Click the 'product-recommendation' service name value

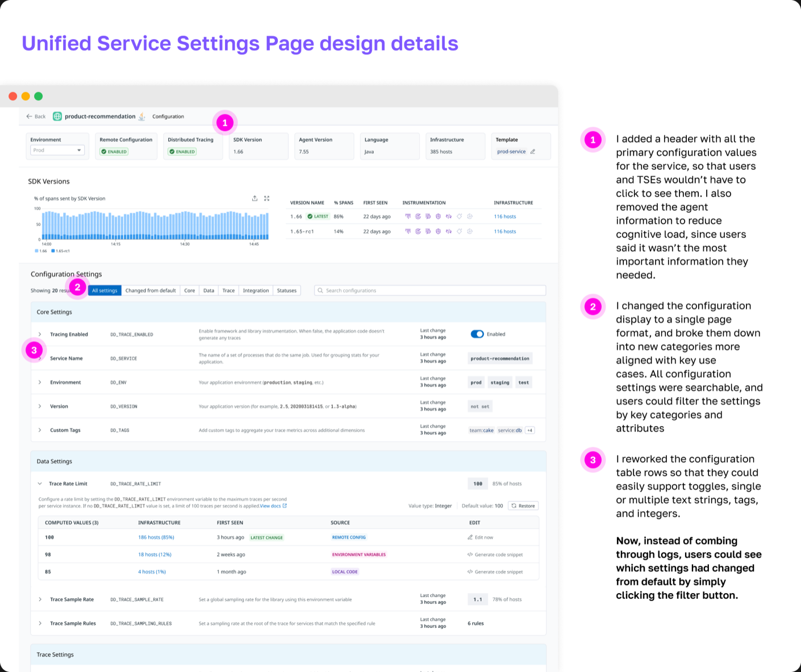pyautogui.click(x=500, y=358)
